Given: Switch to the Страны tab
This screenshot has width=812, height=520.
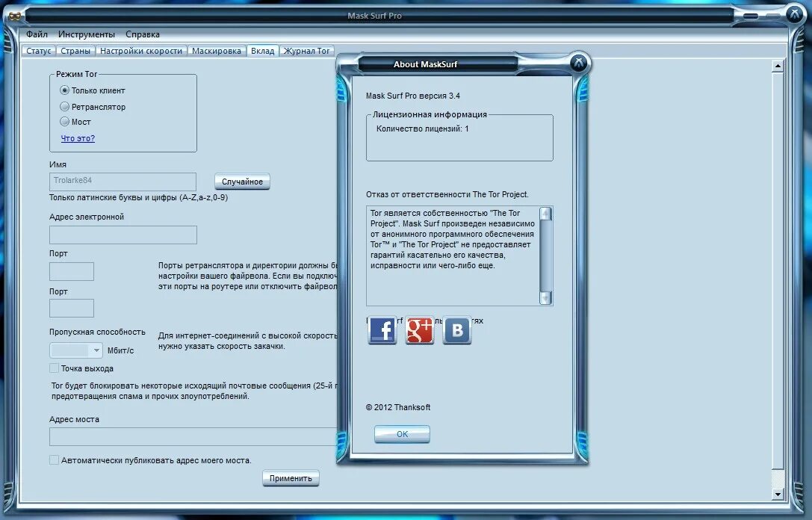Looking at the screenshot, I should tap(75, 51).
